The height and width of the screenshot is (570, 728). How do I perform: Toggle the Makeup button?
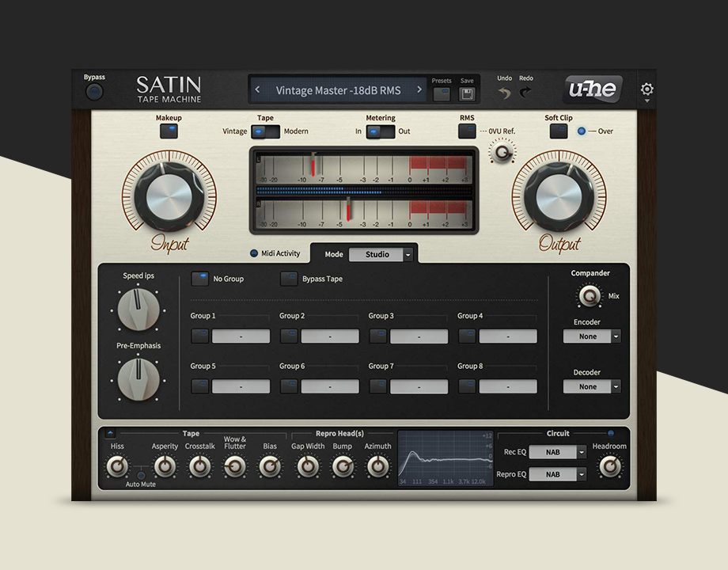click(x=169, y=131)
